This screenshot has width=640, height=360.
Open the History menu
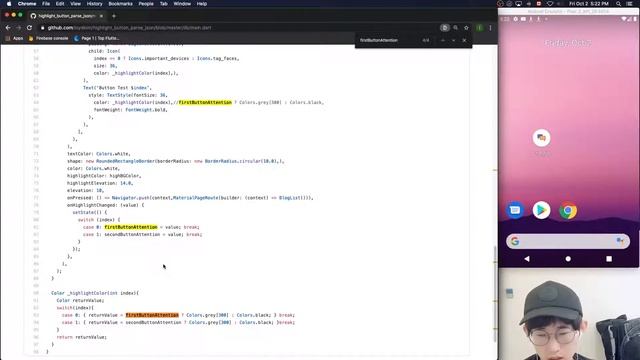[94, 4]
